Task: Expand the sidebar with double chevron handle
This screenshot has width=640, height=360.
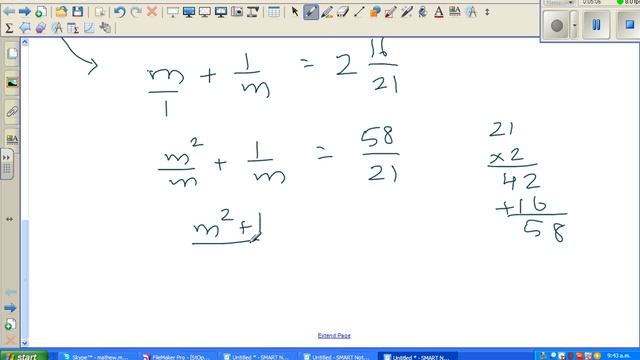Action: (7, 164)
